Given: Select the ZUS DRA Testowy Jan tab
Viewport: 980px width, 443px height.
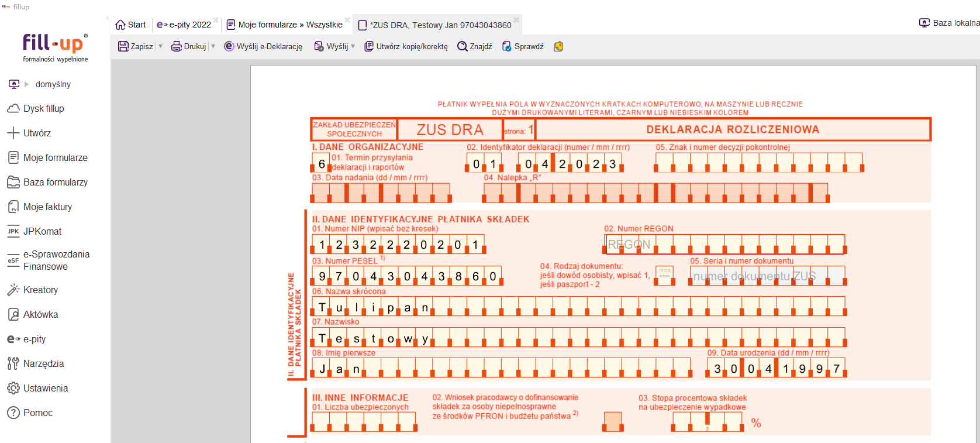Looking at the screenshot, I should (x=434, y=25).
